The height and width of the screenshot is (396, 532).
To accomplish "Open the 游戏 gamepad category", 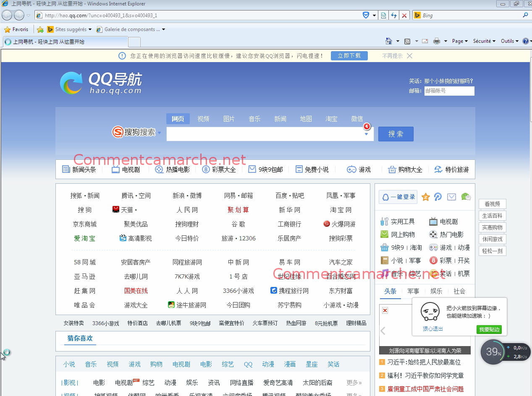I will click(359, 169).
